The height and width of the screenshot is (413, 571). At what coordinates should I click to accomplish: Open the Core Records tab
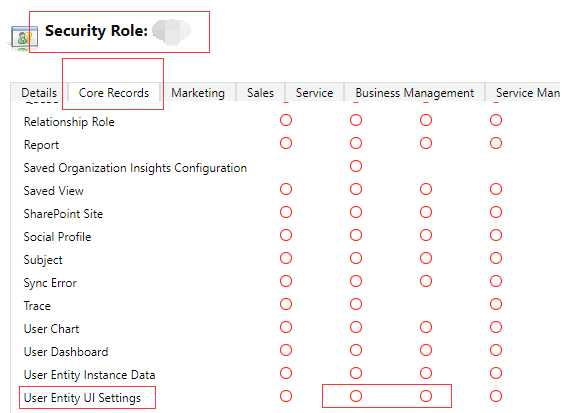point(114,93)
